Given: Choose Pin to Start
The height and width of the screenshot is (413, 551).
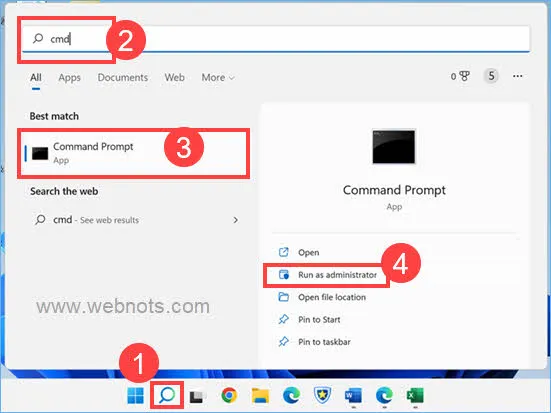Looking at the screenshot, I should click(309, 320).
